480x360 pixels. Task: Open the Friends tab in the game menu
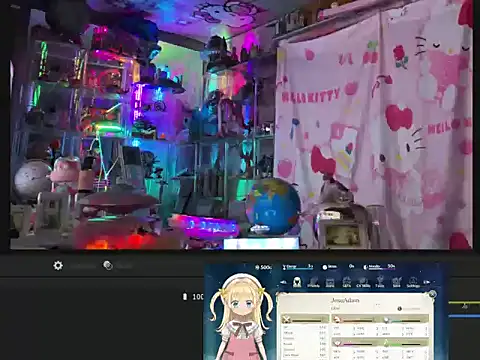click(313, 282)
